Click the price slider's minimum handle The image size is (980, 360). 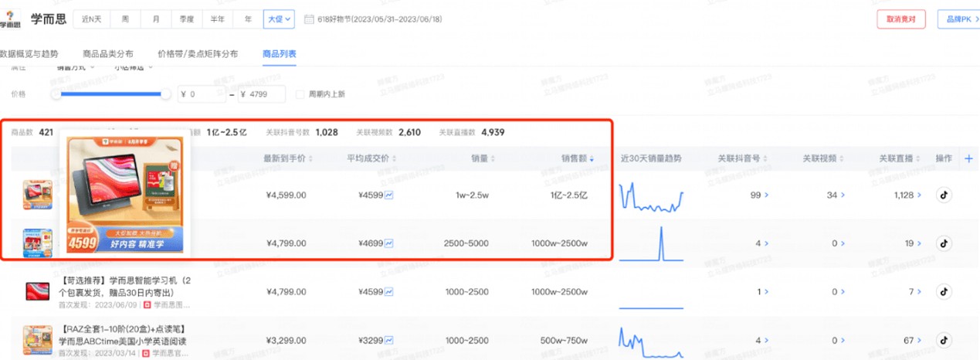click(56, 94)
